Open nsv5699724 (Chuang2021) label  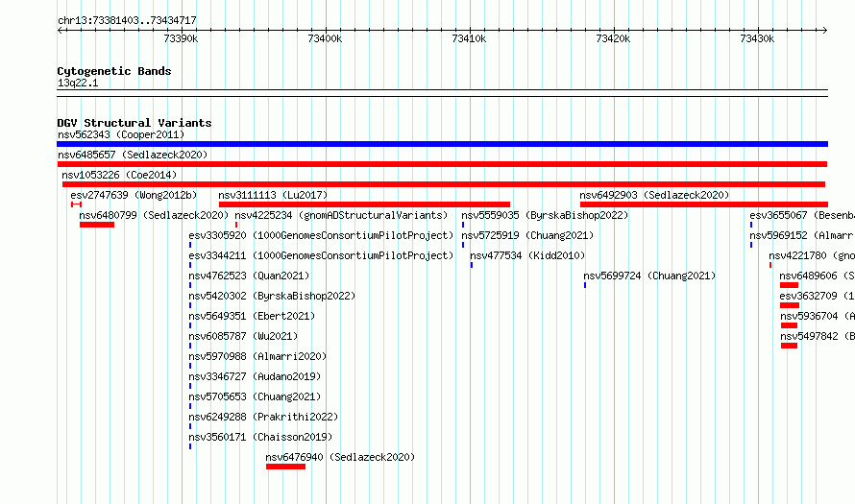tap(649, 276)
